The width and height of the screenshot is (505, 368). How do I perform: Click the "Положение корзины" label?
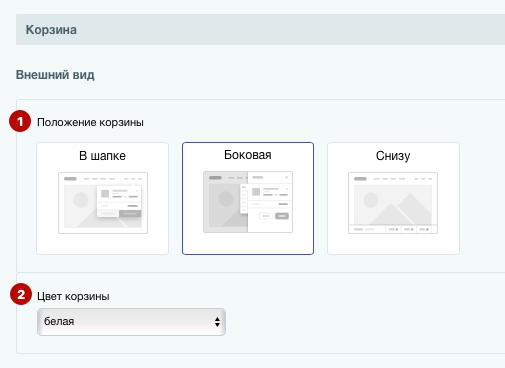[90, 122]
